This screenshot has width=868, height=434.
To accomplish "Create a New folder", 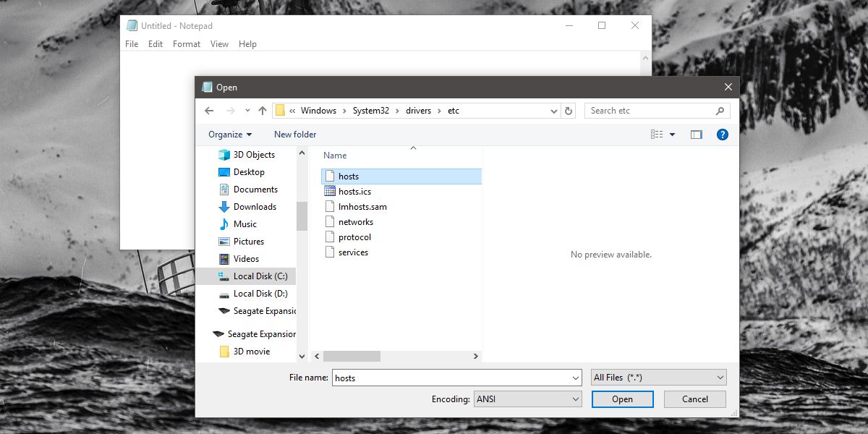I will click(x=295, y=135).
